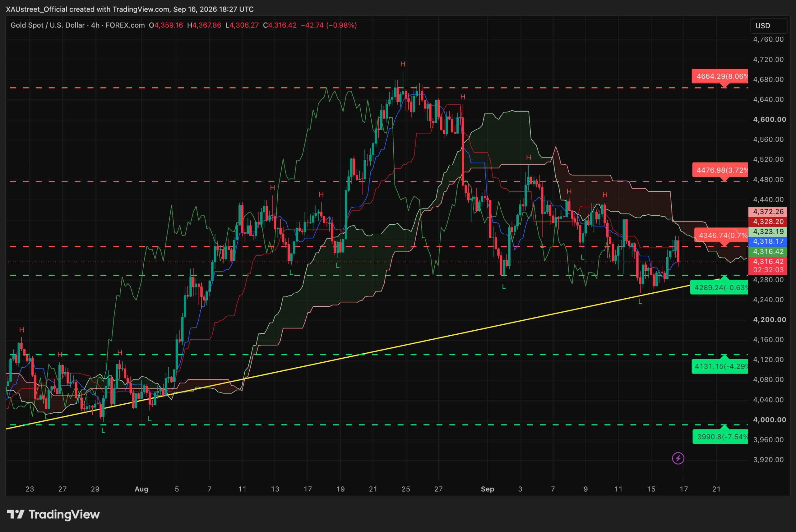Click the H pivot marker above the highest candle
This screenshot has height=532, width=796.
pos(403,64)
